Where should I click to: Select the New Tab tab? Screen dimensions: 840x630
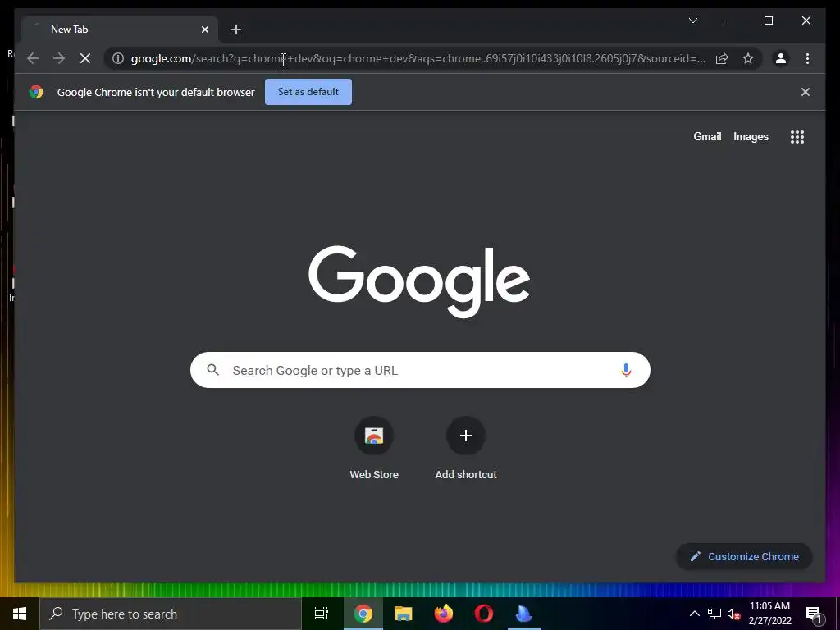[120, 30]
